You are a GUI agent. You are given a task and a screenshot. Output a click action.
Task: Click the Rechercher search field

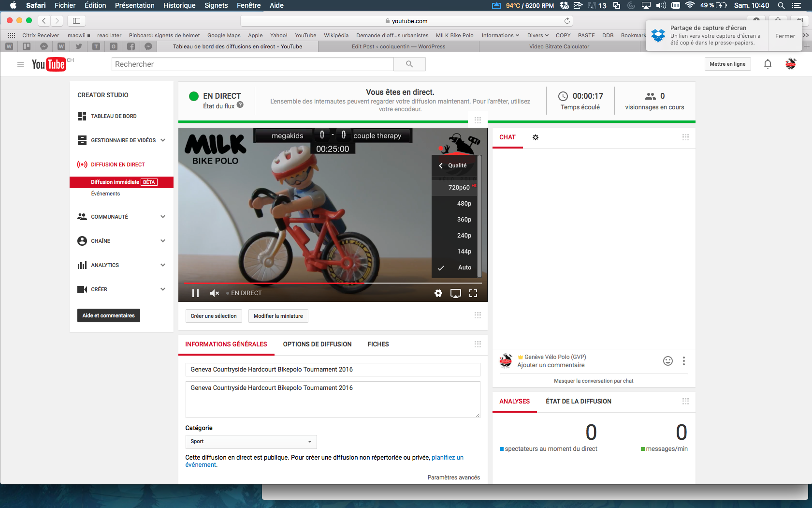coord(252,64)
